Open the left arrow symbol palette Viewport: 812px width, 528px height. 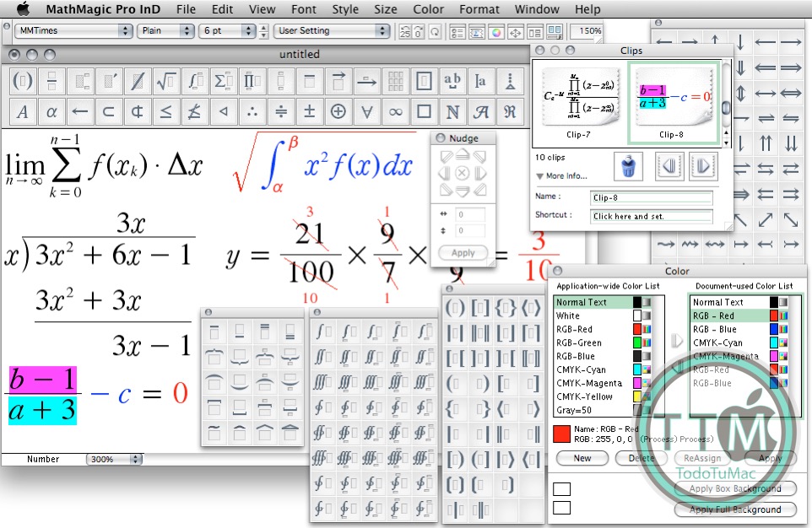point(80,111)
